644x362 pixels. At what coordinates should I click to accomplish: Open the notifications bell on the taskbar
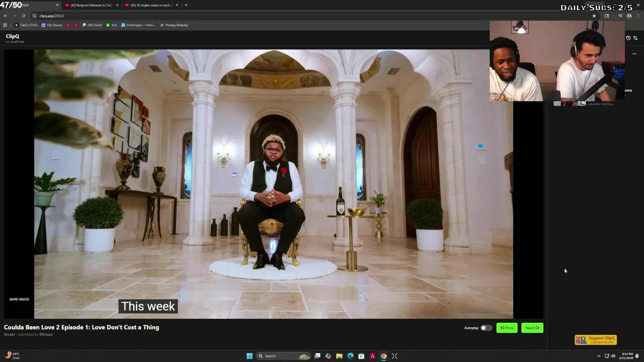click(x=637, y=356)
